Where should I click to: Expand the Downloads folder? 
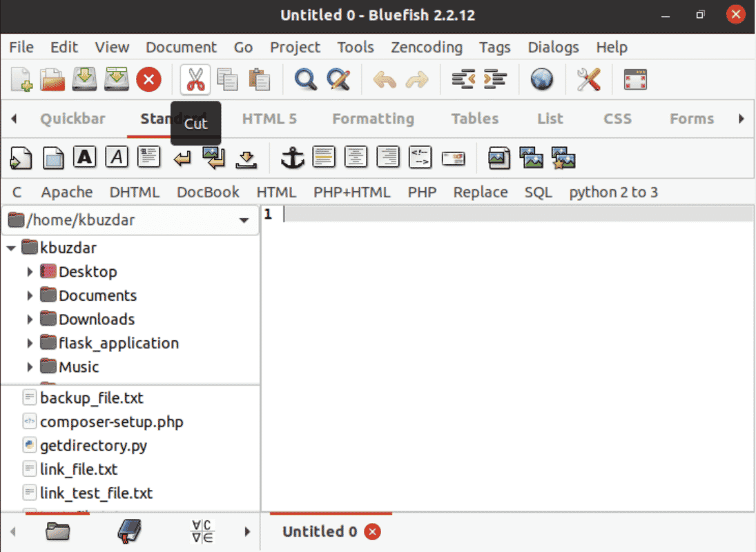tap(30, 319)
